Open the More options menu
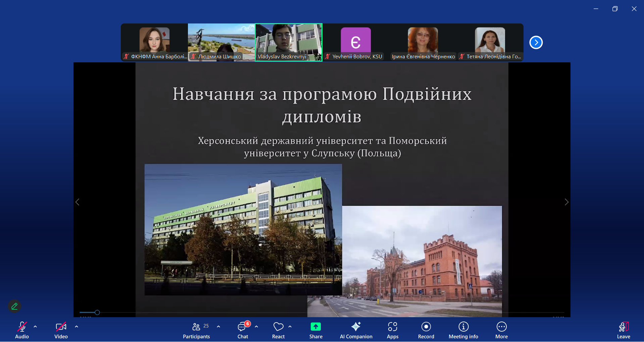Image resolution: width=644 pixels, height=342 pixels. tap(501, 330)
